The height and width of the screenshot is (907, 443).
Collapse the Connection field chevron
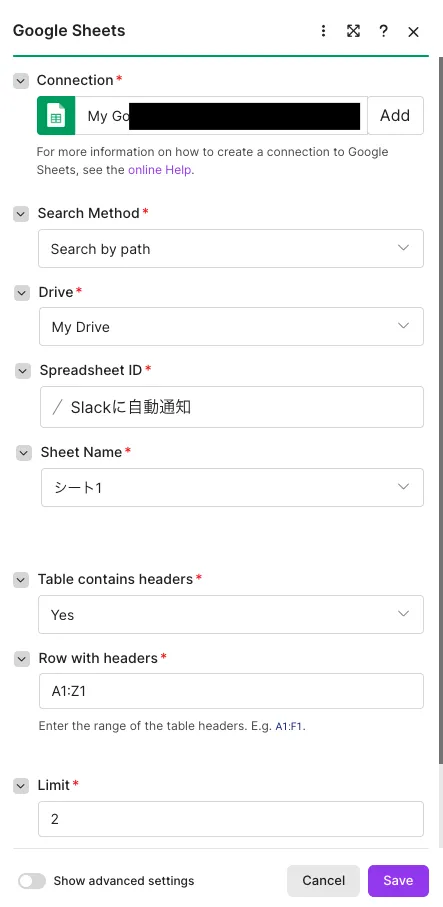pyautogui.click(x=21, y=81)
